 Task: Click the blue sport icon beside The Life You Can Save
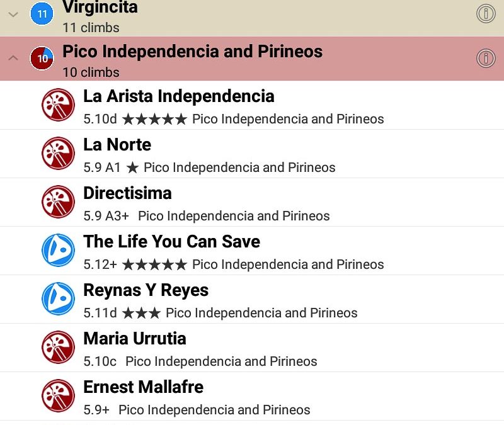tap(58, 250)
